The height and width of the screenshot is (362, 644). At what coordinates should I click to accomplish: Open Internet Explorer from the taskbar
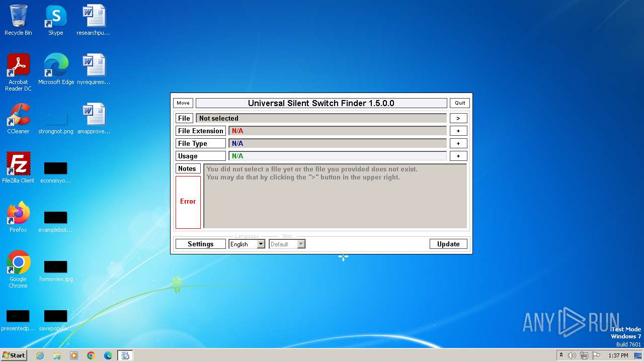(x=40, y=355)
